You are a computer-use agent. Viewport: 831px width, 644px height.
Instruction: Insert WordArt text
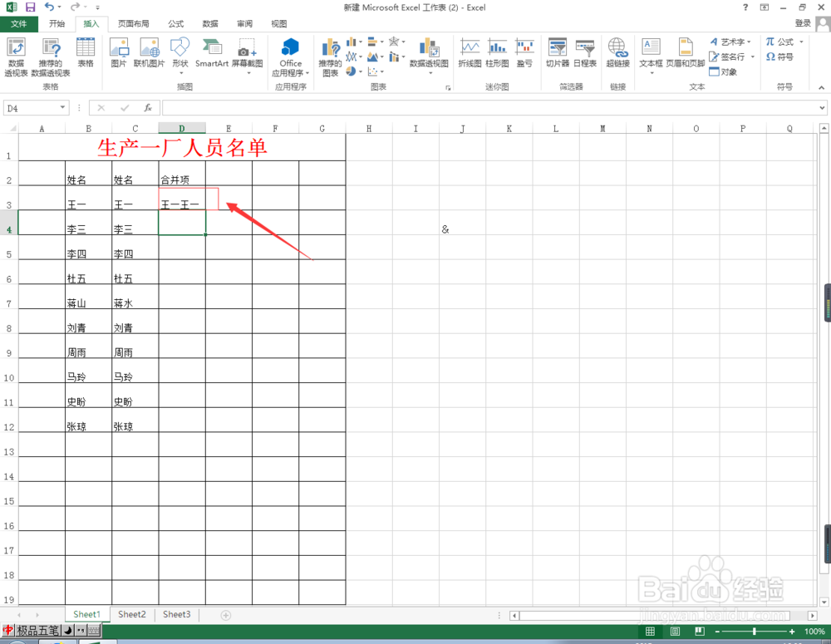pyautogui.click(x=730, y=42)
